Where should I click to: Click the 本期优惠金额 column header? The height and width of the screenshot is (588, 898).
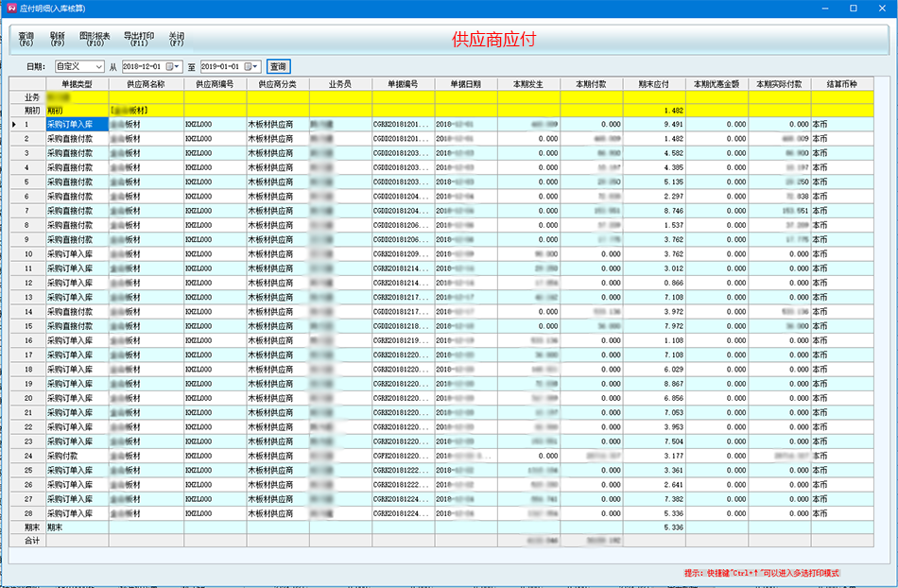click(717, 84)
